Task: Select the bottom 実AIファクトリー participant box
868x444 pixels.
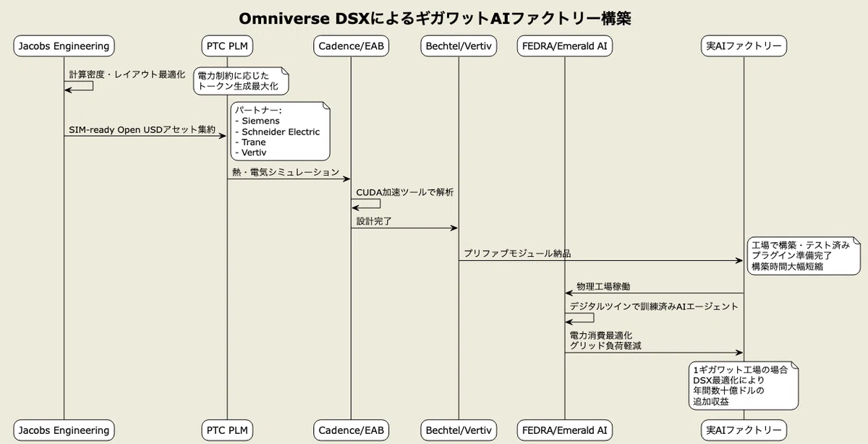Action: (744, 430)
